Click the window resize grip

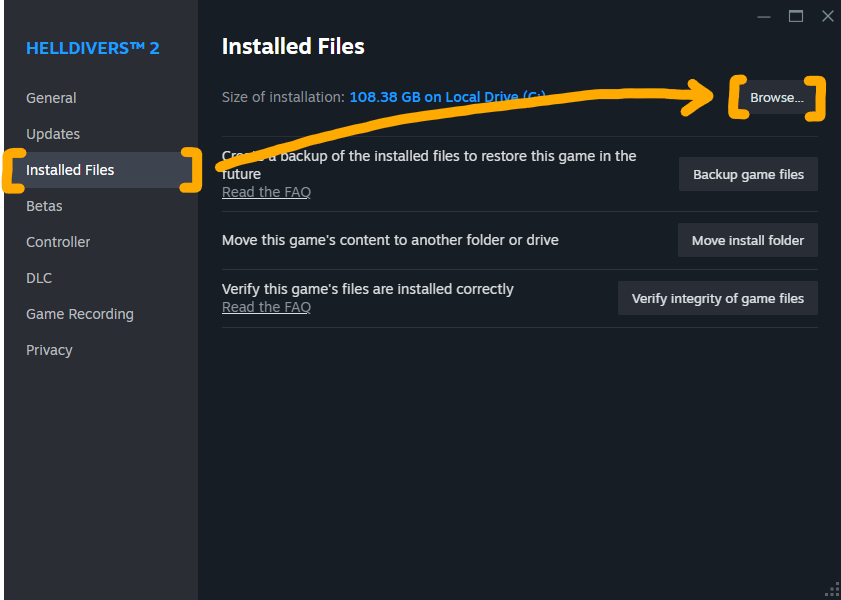pos(832,591)
